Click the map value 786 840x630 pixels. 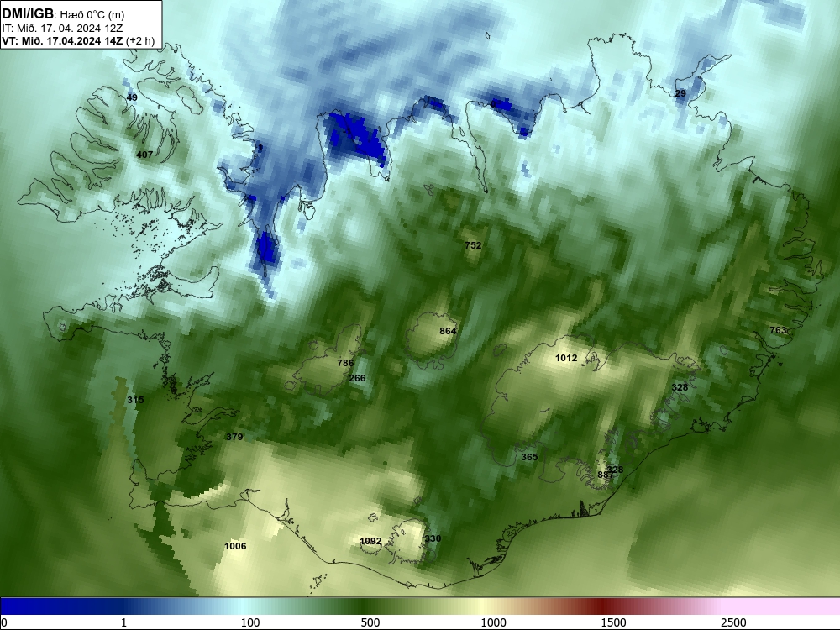pos(345,363)
